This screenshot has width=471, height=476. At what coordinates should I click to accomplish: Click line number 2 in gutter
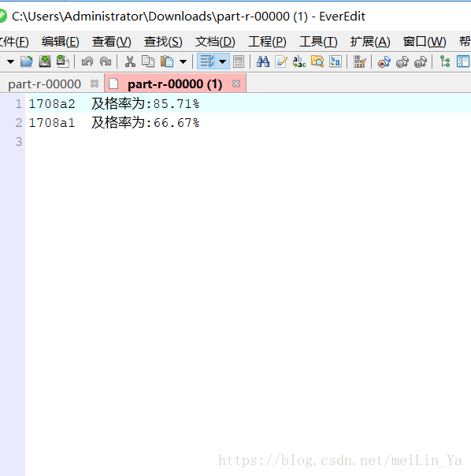(x=19, y=123)
